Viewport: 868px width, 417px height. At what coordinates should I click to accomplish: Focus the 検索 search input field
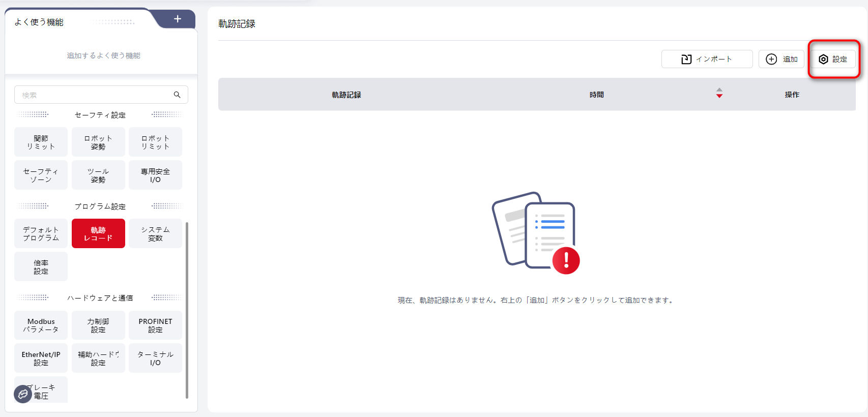[94, 95]
